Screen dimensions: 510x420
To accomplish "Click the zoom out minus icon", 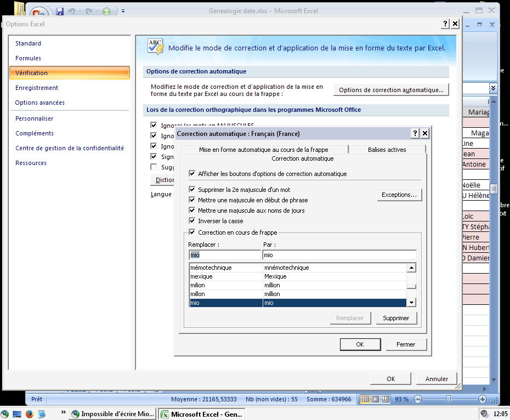I will pyautogui.click(x=418, y=399).
